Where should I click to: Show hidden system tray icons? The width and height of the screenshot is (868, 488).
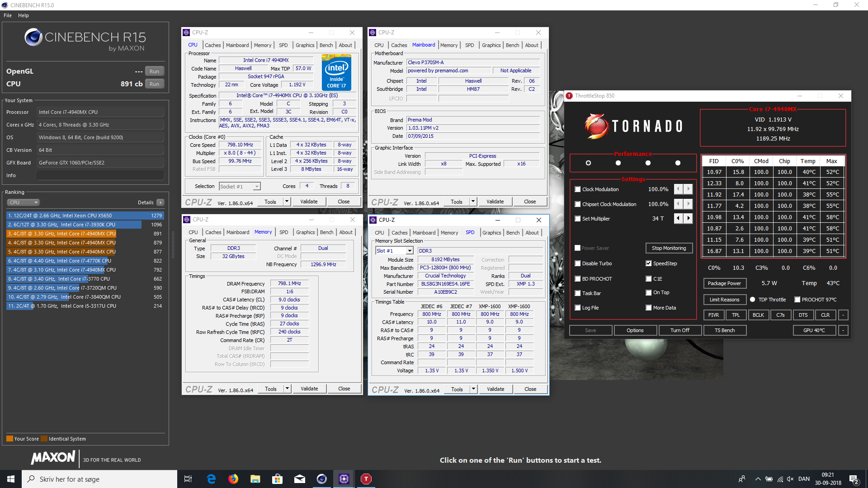click(758, 479)
